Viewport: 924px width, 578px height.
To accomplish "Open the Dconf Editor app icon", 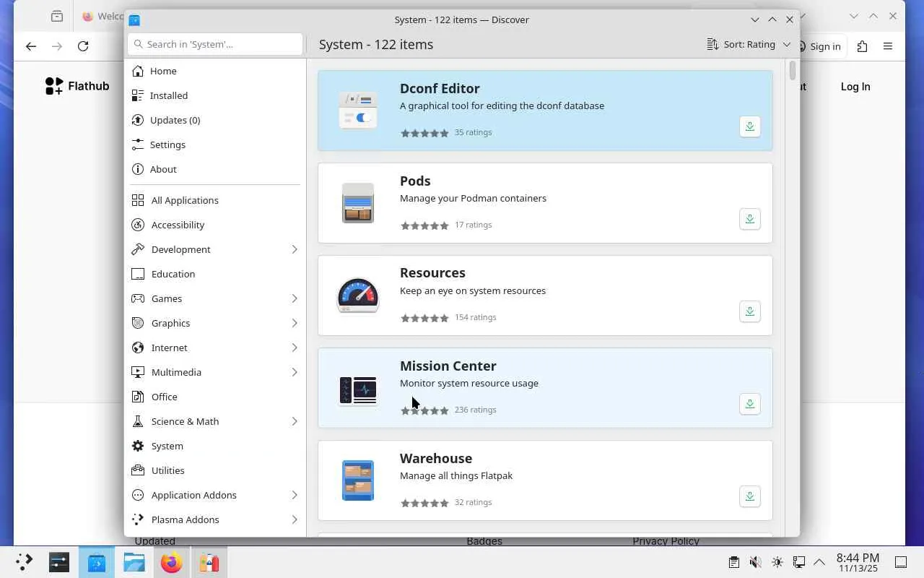I will click(x=358, y=111).
